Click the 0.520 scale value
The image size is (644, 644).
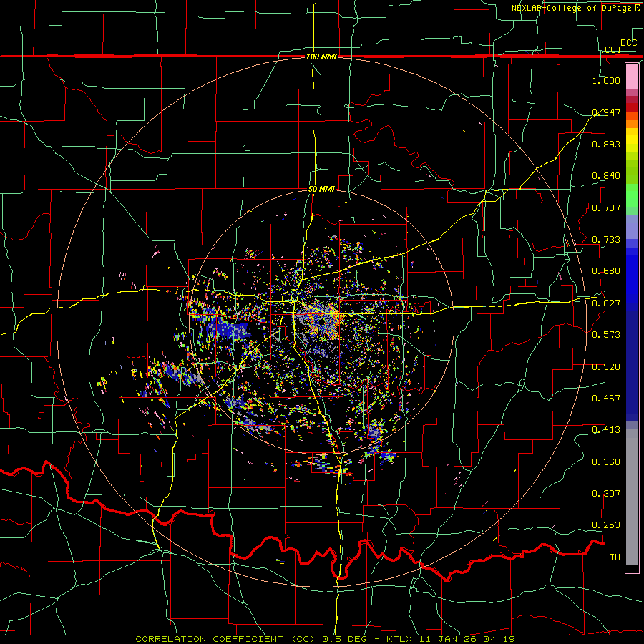coord(606,367)
